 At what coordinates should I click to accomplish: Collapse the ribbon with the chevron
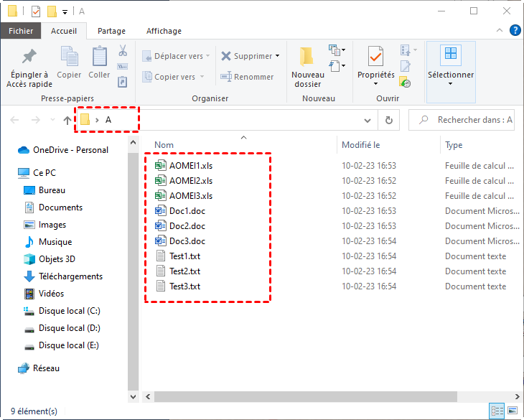click(500, 30)
